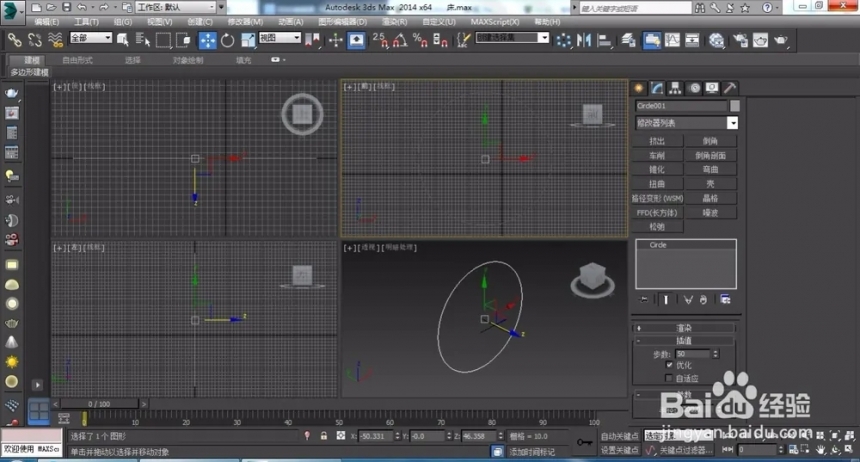Viewport: 860px width, 462px height.
Task: Toggle the Manage Layers toolbar icon
Action: point(629,40)
